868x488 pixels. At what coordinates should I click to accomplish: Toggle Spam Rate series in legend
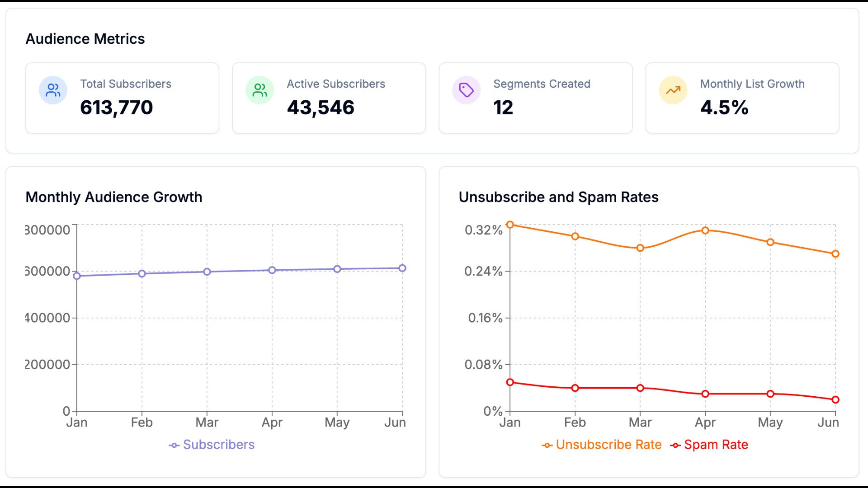point(716,445)
